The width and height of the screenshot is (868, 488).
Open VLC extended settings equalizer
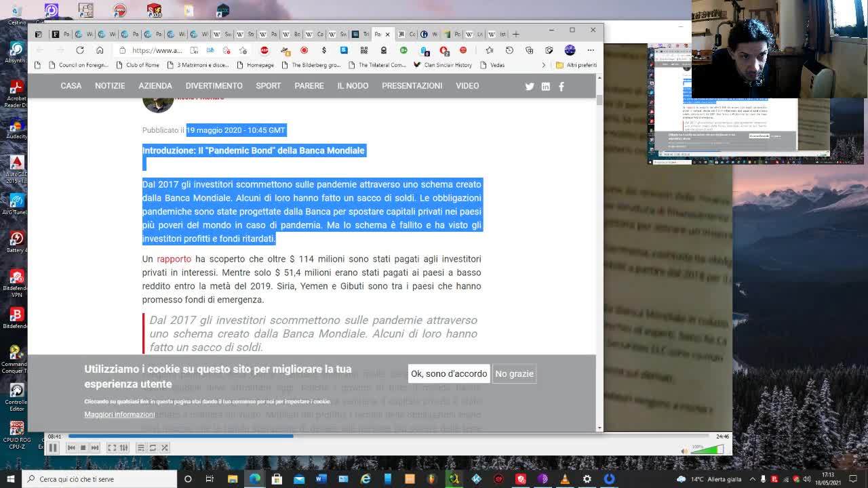123,447
